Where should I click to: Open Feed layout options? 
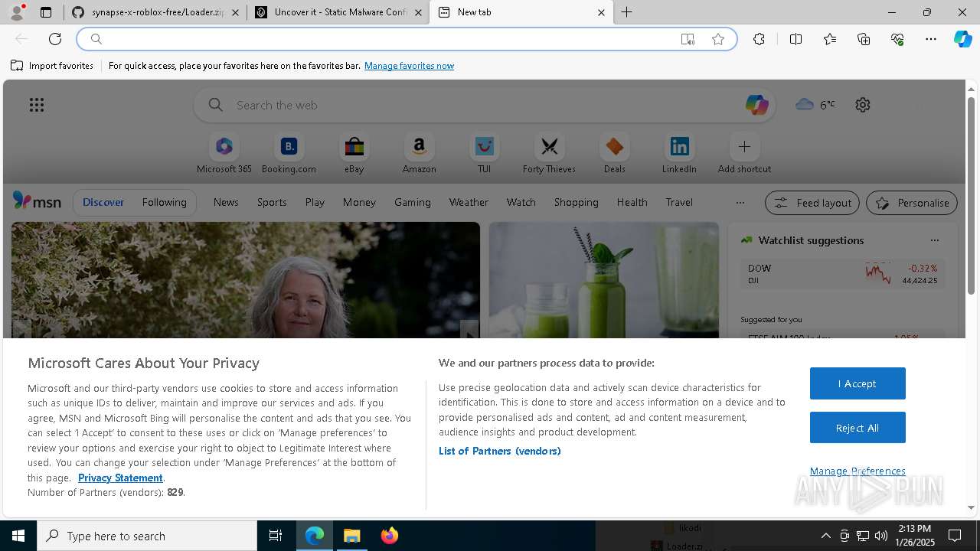[x=812, y=203]
